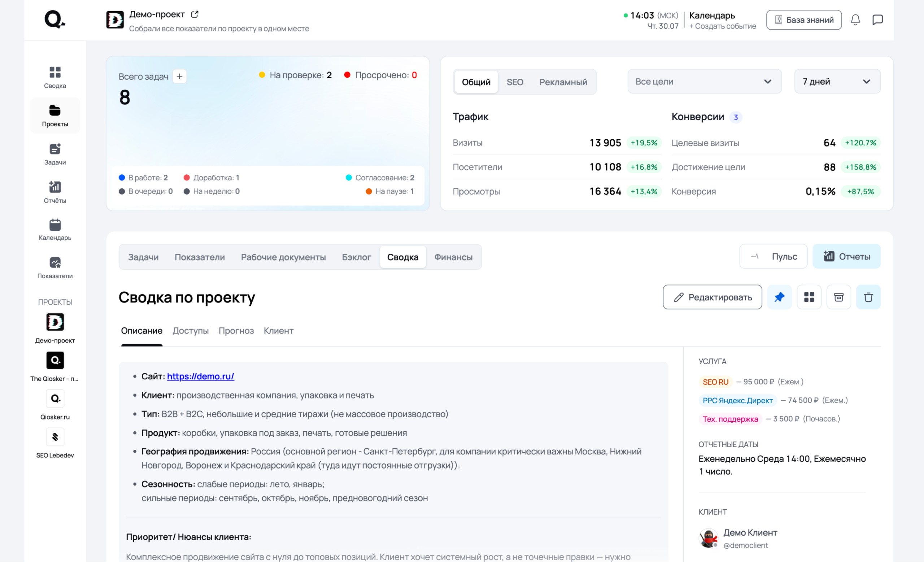Open Демо Клиент profile avatar
Image resolution: width=924 pixels, height=562 pixels.
tap(709, 538)
